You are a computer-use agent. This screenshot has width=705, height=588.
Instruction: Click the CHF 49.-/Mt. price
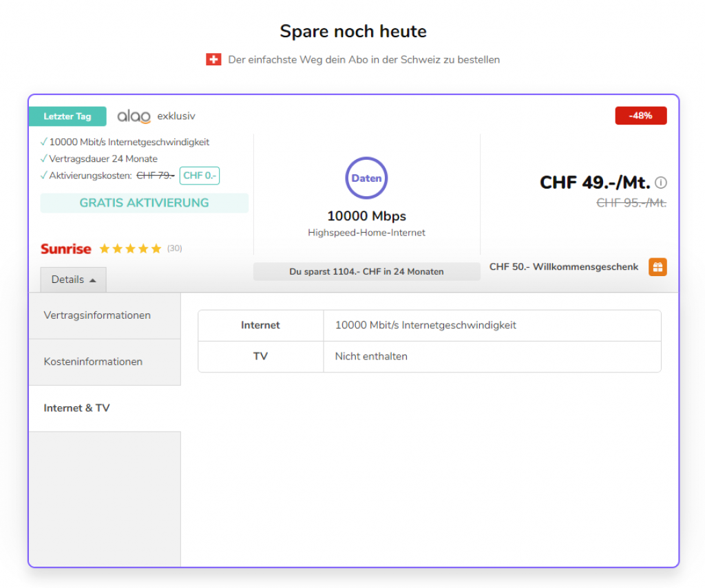click(x=594, y=182)
